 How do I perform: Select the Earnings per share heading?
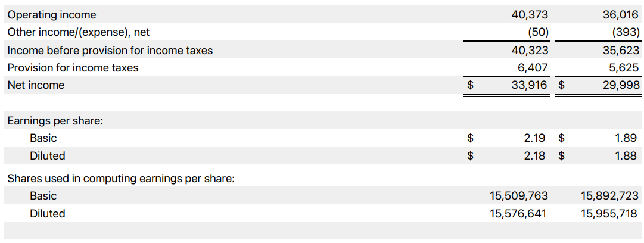point(55,121)
